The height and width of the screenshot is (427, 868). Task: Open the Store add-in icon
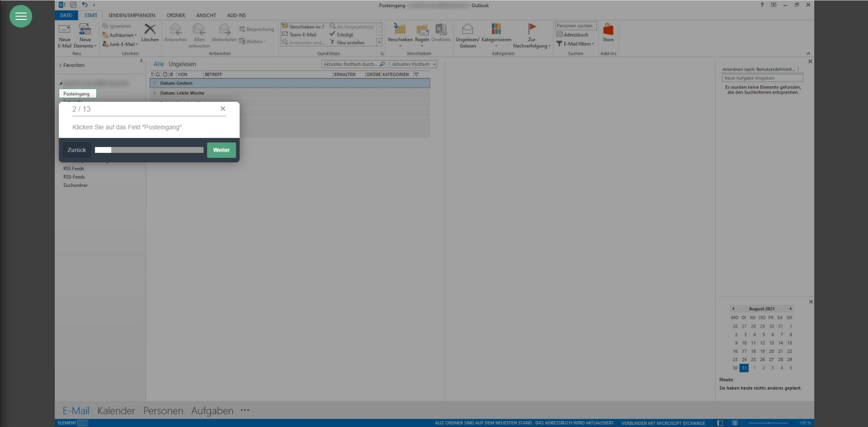[608, 30]
